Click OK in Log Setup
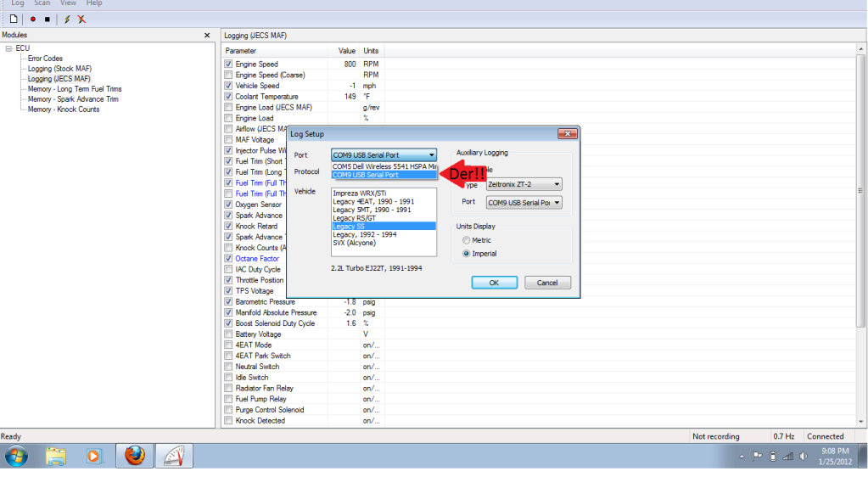The width and height of the screenshot is (868, 488). (495, 283)
